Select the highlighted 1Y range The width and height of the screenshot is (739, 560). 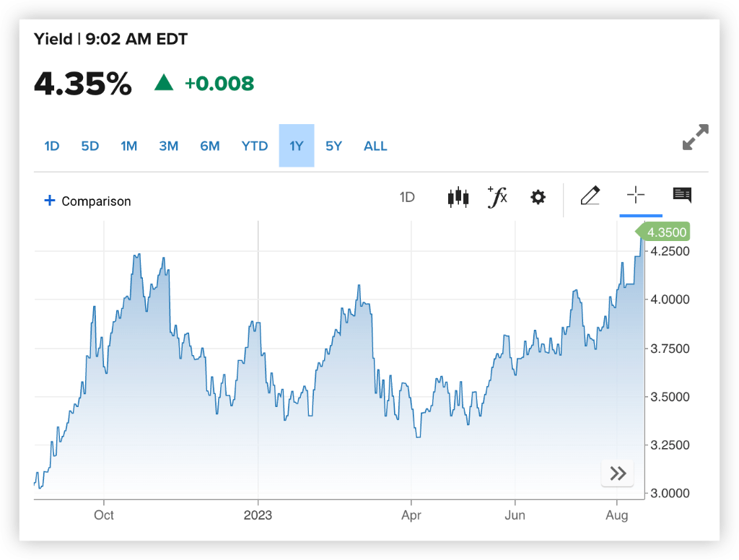point(297,146)
